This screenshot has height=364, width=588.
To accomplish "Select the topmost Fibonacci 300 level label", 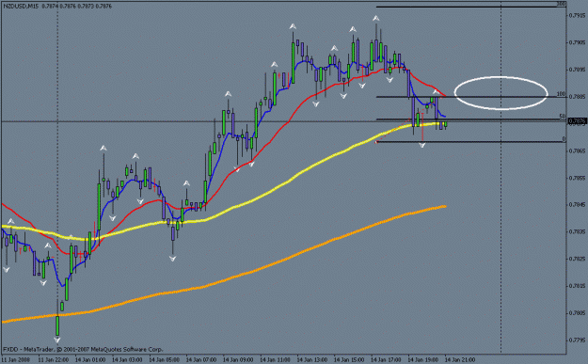I will [x=561, y=4].
